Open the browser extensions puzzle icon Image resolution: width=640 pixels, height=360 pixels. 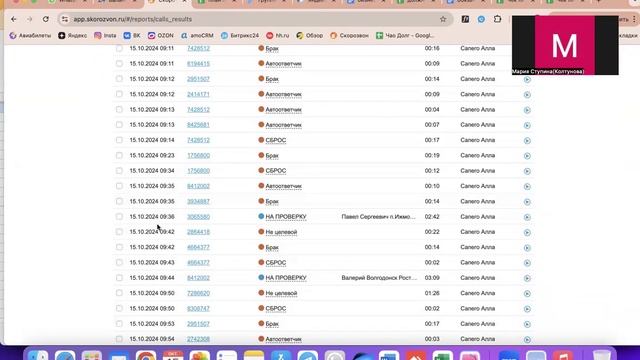click(x=497, y=19)
